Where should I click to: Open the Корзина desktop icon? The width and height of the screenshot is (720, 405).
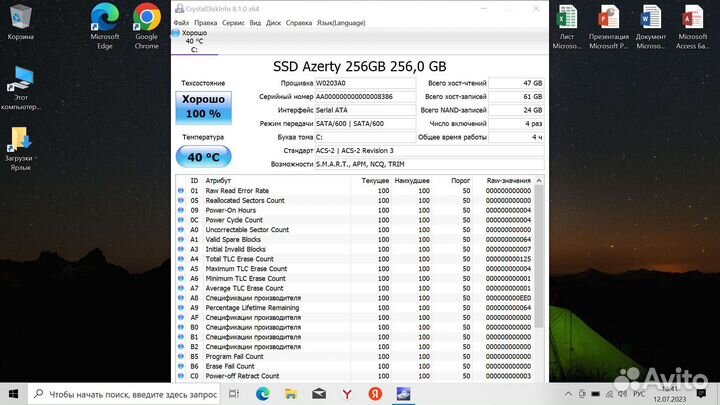[21, 22]
